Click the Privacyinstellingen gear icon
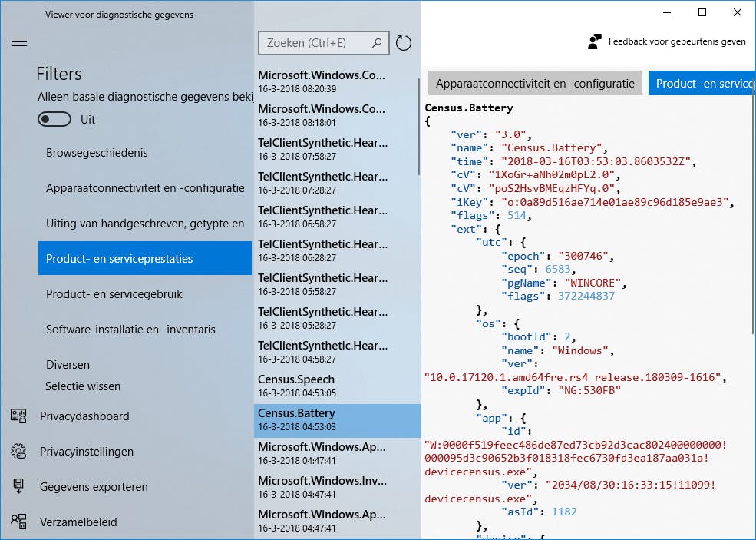Image resolution: width=756 pixels, height=540 pixels. 18,452
